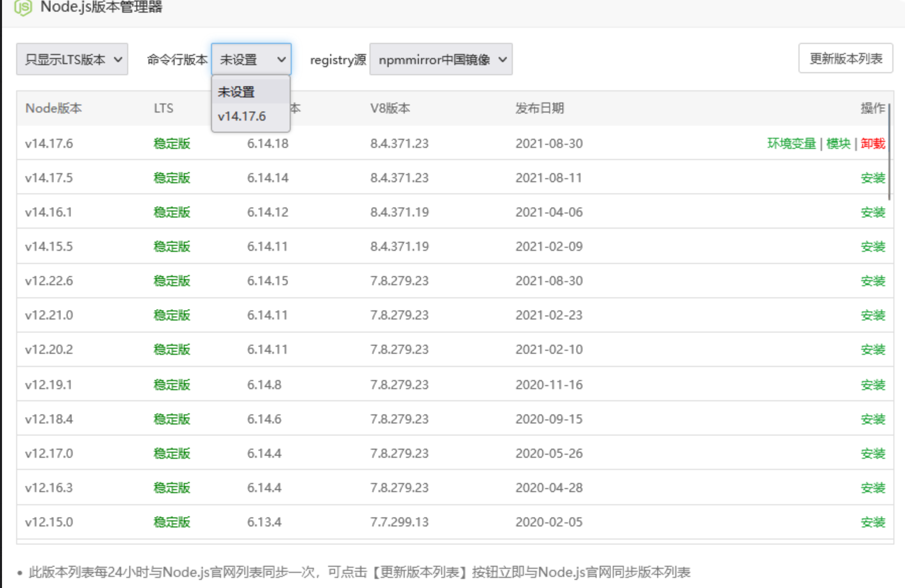Select the v12.15.0 version cell
Image resolution: width=905 pixels, height=588 pixels.
click(49, 522)
